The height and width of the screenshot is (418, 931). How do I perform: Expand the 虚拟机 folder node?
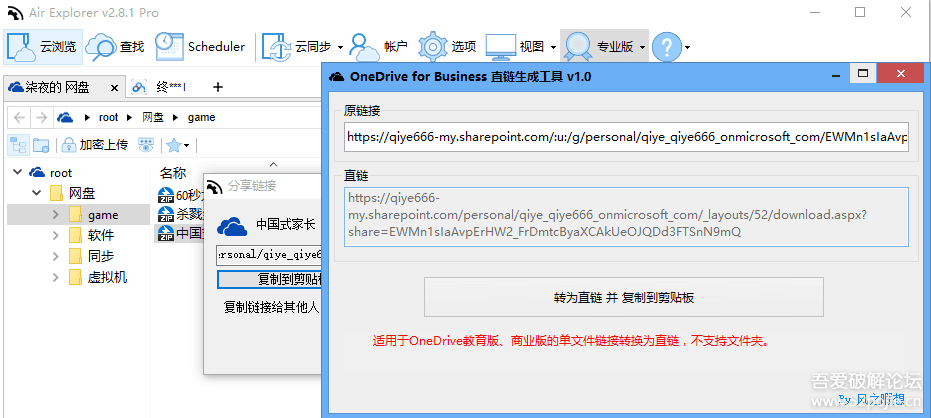coord(56,277)
